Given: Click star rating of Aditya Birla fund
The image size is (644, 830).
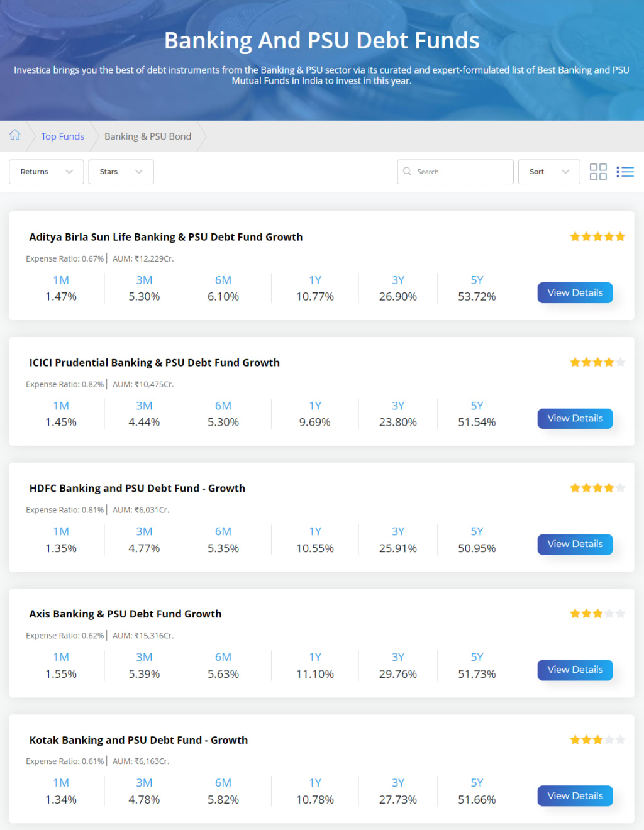Looking at the screenshot, I should click(x=597, y=236).
